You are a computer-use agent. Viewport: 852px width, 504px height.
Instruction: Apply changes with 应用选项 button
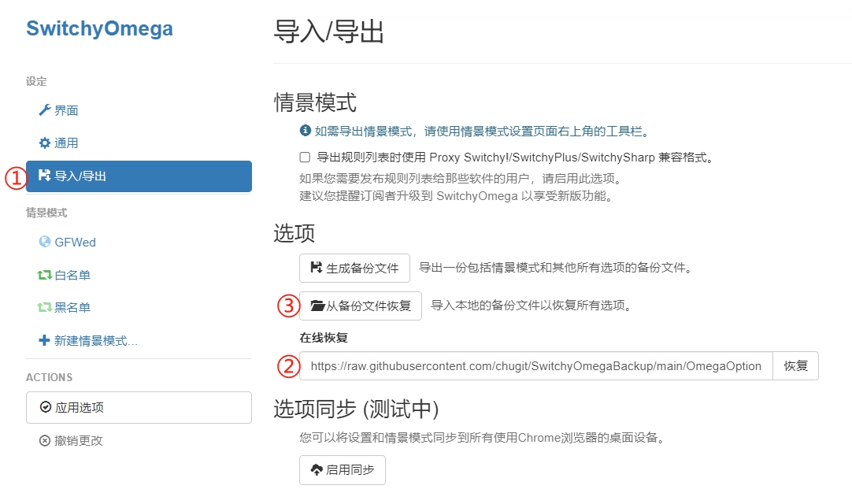(139, 407)
